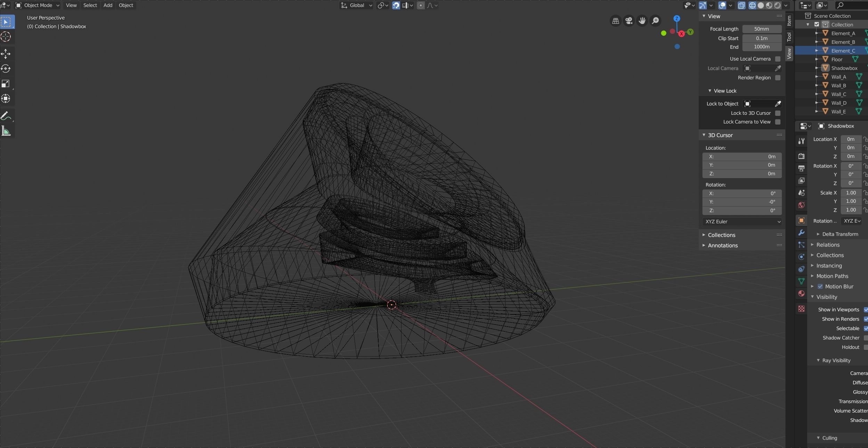Viewport: 868px width, 448px height.
Task: Pick the Rotate tool
Action: point(6,69)
